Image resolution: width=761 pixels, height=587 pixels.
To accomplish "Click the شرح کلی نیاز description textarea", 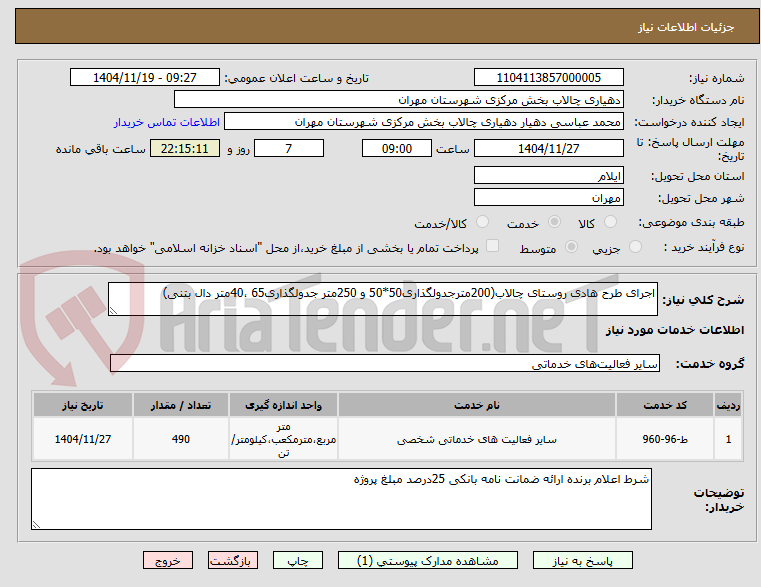I will (382, 299).
